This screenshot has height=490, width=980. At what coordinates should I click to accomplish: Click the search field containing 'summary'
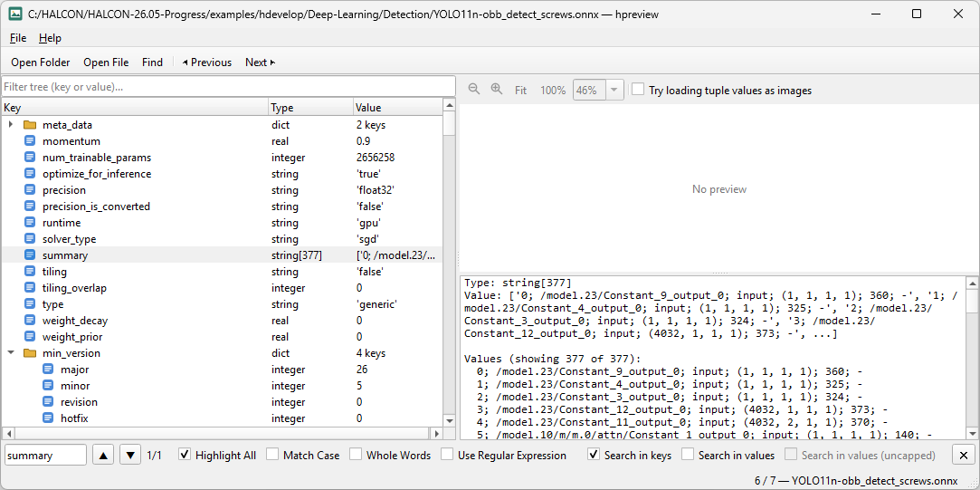(45, 455)
